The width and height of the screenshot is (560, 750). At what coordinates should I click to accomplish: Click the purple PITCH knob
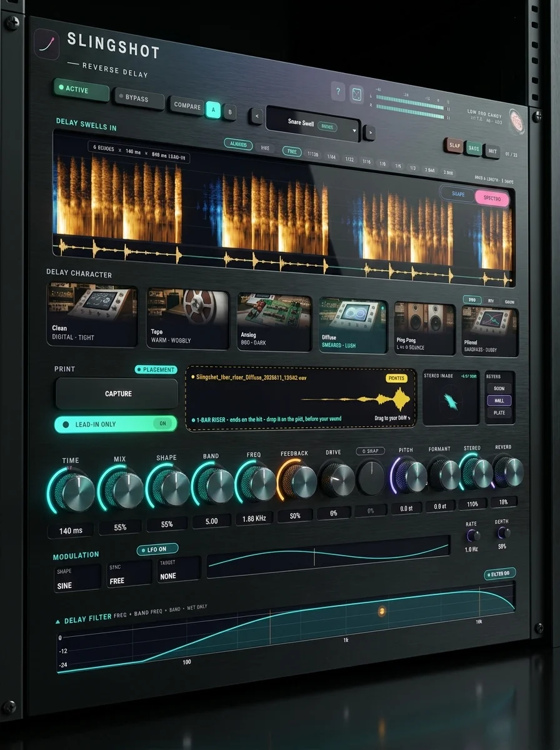(x=409, y=476)
